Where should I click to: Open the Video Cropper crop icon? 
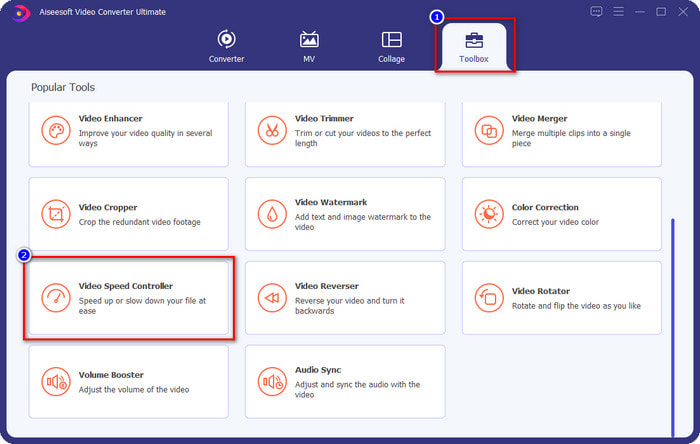click(x=55, y=214)
